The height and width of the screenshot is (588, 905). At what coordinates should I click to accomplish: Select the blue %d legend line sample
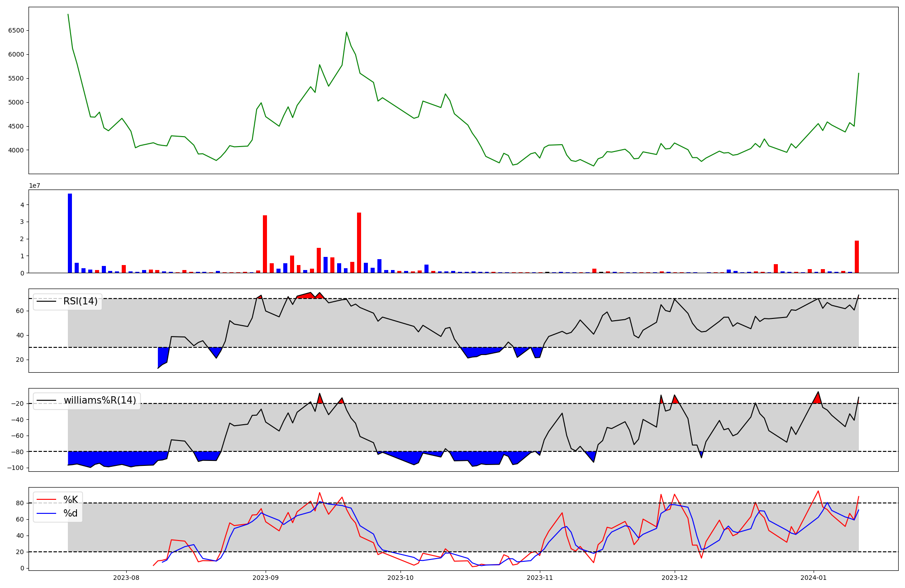[46, 513]
